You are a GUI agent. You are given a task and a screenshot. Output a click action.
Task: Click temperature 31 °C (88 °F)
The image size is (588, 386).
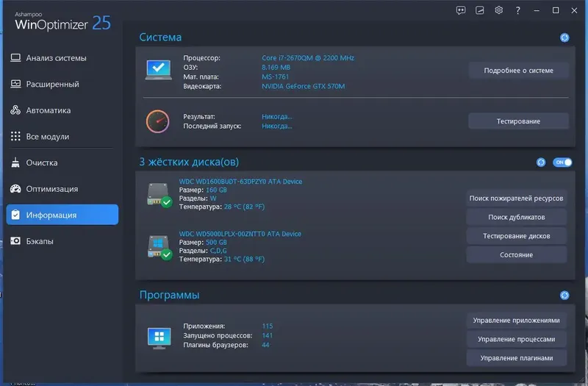tap(244, 260)
